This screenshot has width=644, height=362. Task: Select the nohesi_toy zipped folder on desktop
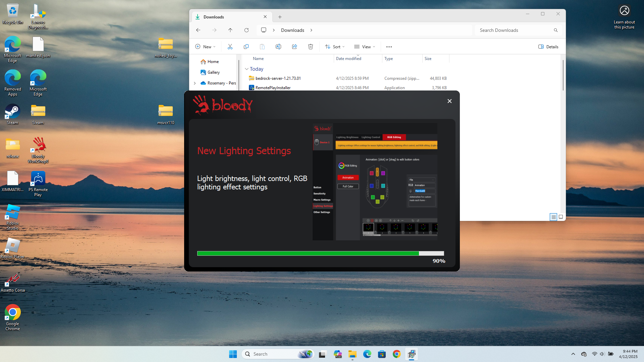166,47
